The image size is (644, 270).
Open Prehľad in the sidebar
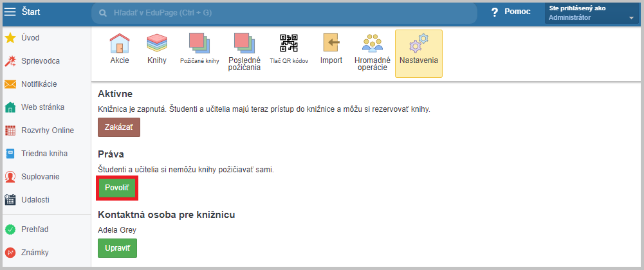(x=35, y=230)
